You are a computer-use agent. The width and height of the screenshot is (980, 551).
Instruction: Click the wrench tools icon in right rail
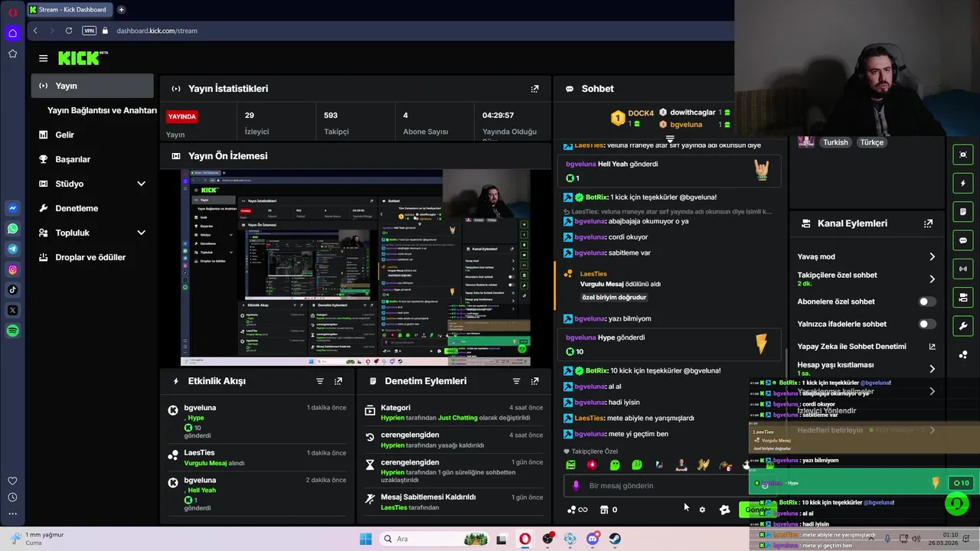click(963, 326)
